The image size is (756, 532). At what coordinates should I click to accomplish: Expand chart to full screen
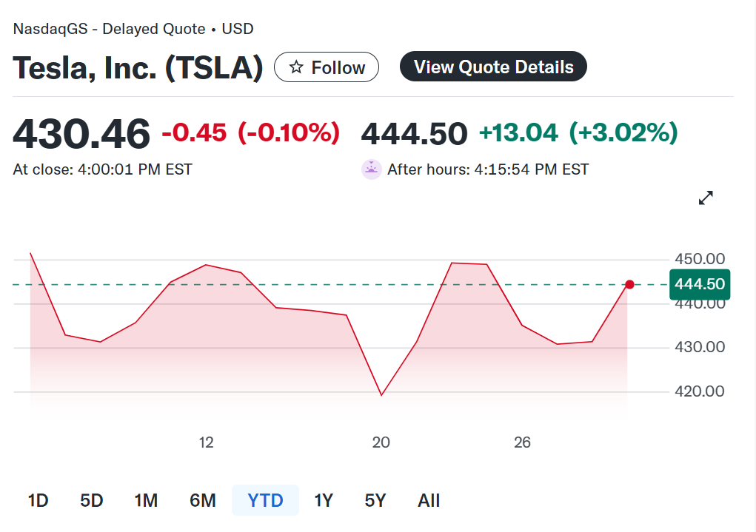pyautogui.click(x=706, y=198)
